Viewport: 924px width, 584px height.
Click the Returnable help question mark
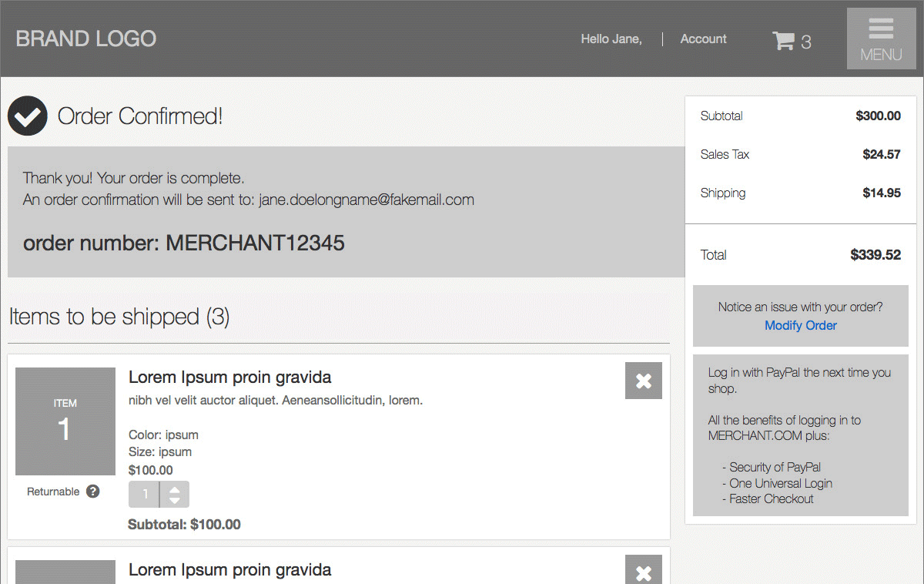click(93, 492)
